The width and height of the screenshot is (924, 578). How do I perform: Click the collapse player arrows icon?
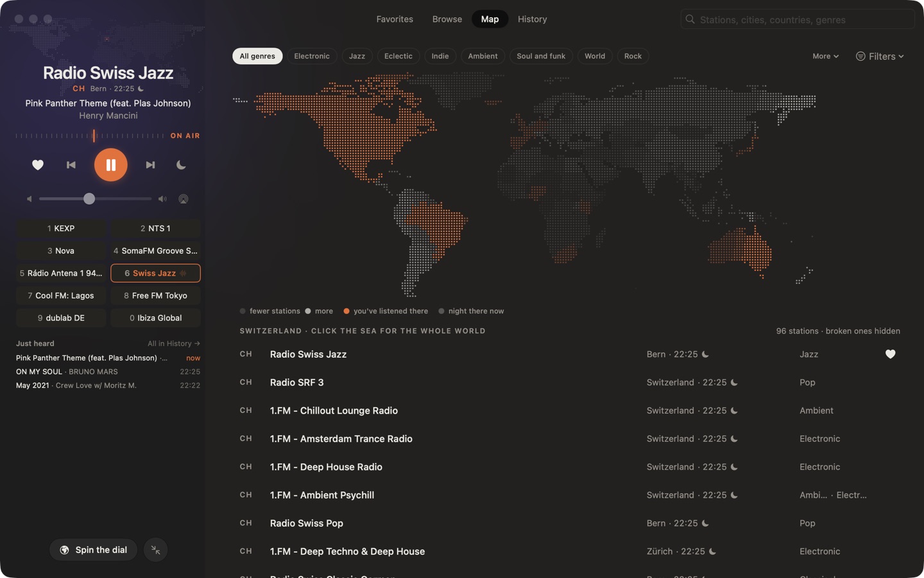[x=156, y=550]
